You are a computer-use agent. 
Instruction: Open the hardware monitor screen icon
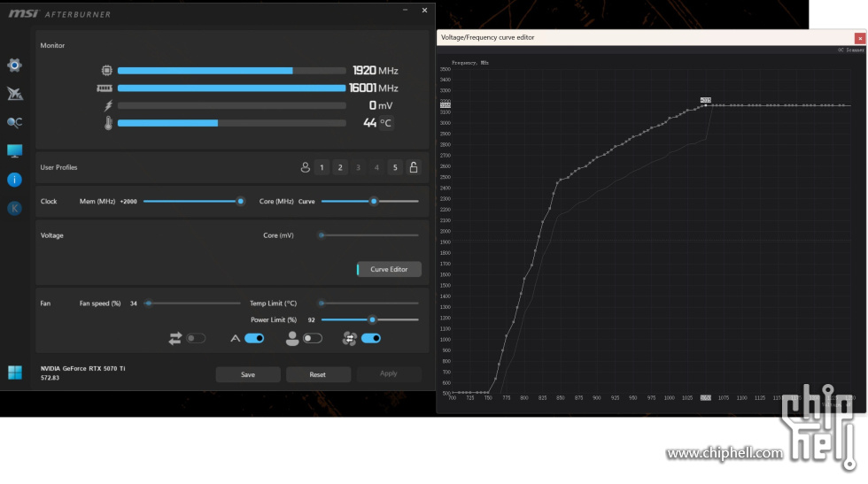14,151
